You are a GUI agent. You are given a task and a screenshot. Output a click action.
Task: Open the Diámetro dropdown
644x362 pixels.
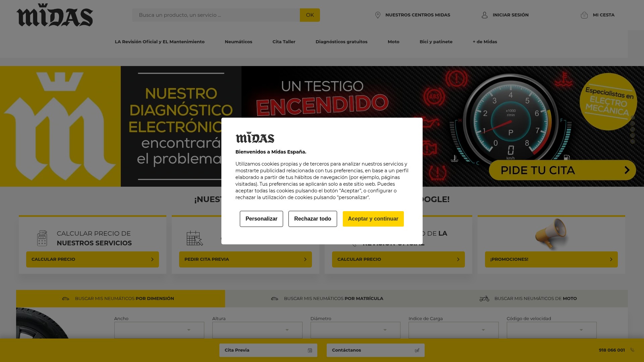click(x=356, y=330)
